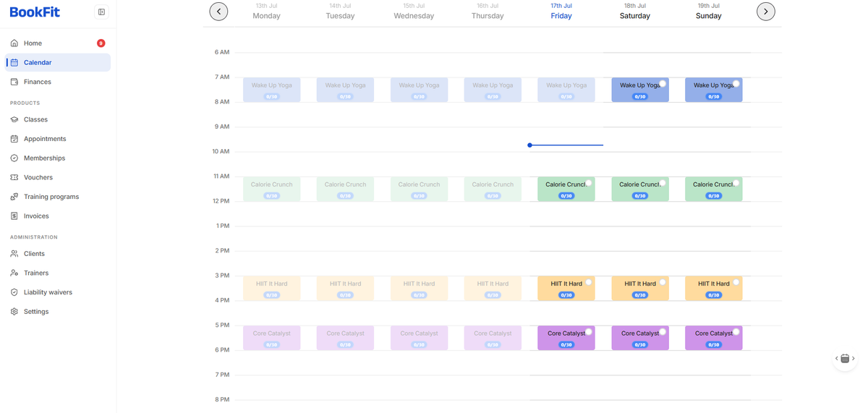868x413 pixels.
Task: Click the Liability waivers shield icon
Action: [x=14, y=292]
